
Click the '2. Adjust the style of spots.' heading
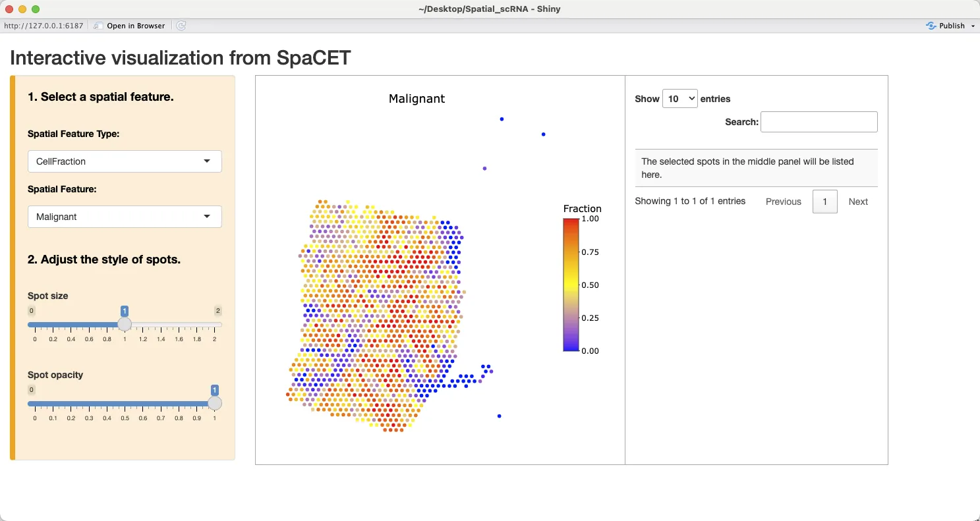pyautogui.click(x=104, y=260)
